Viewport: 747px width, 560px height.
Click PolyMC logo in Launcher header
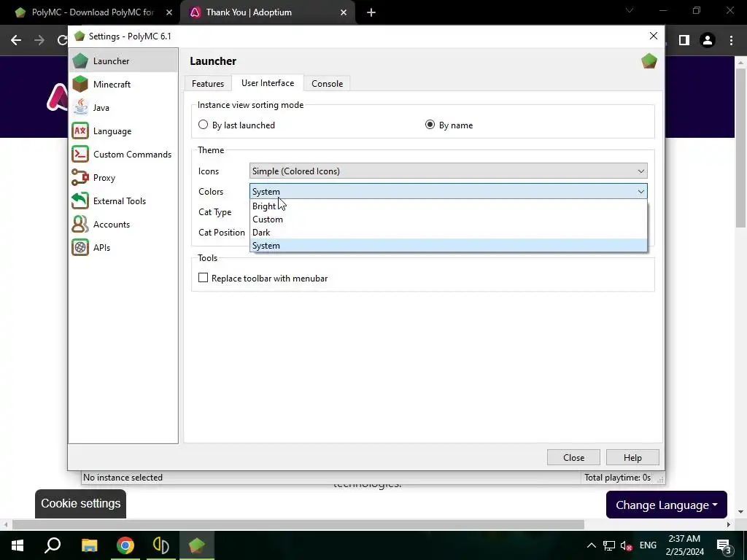pyautogui.click(x=649, y=61)
